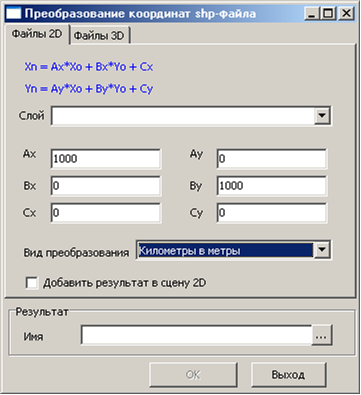Click the window icon in title bar
Viewport: 361px width, 395px height.
point(14,14)
